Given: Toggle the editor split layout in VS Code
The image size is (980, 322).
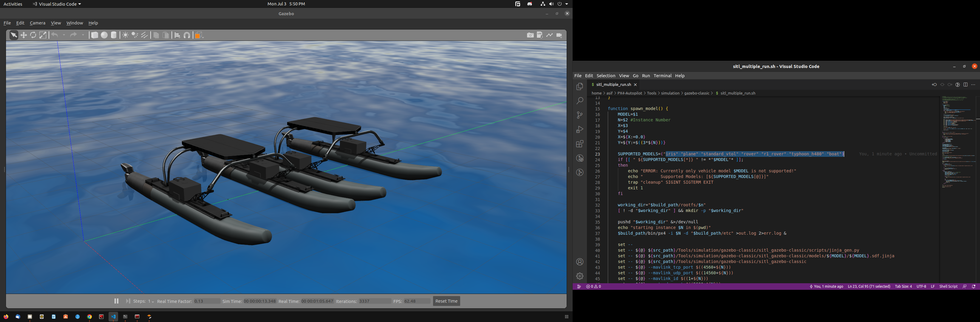Looking at the screenshot, I should [966, 84].
